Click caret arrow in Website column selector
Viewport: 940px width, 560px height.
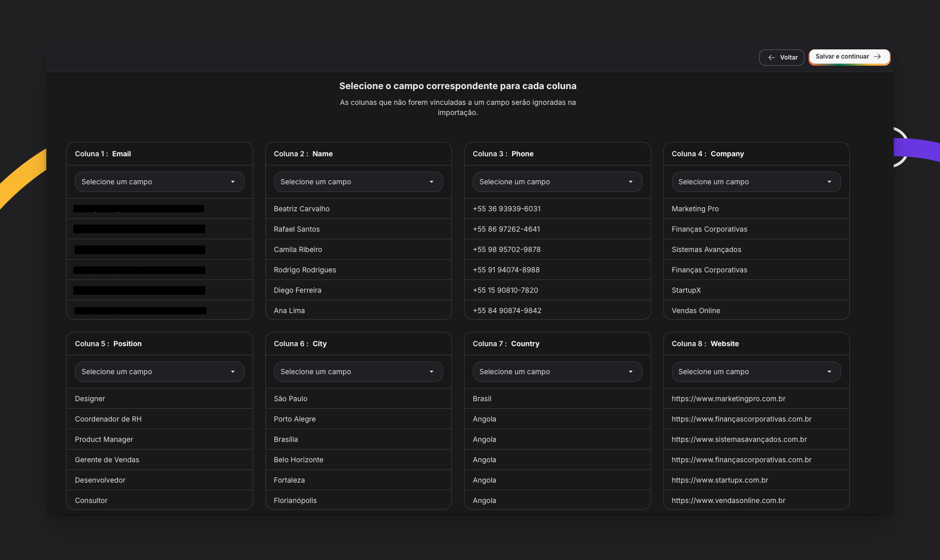click(829, 372)
